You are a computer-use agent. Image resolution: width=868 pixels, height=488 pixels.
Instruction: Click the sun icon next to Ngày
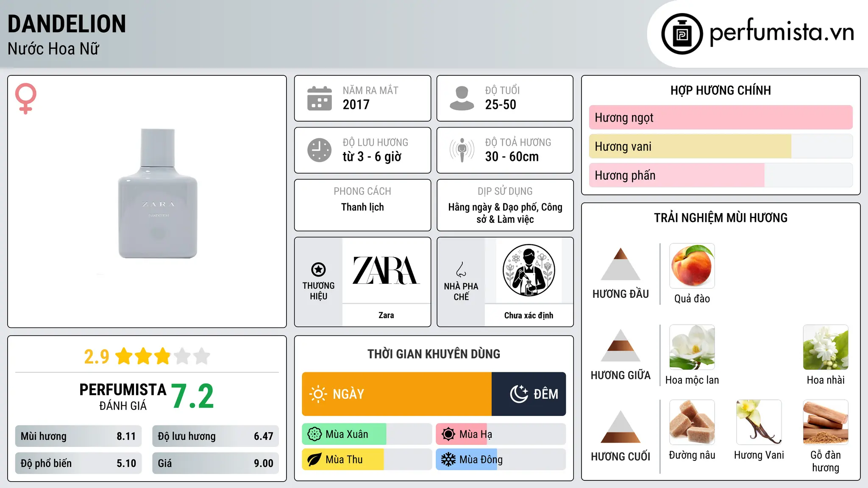click(318, 394)
